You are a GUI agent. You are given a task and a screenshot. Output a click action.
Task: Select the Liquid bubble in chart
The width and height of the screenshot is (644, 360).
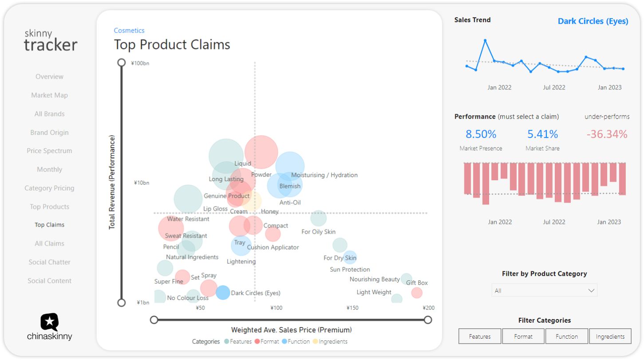226,156
